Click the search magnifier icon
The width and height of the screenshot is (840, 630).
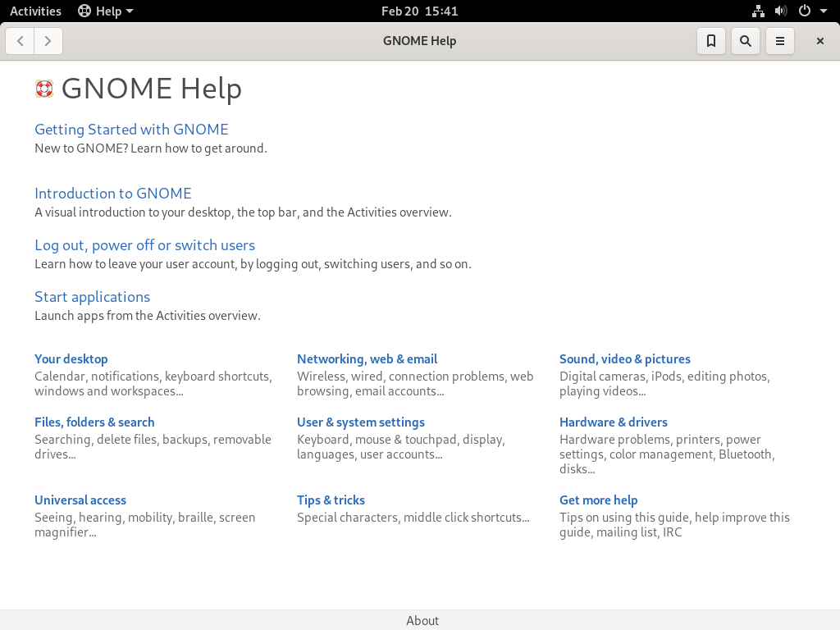pyautogui.click(x=745, y=41)
